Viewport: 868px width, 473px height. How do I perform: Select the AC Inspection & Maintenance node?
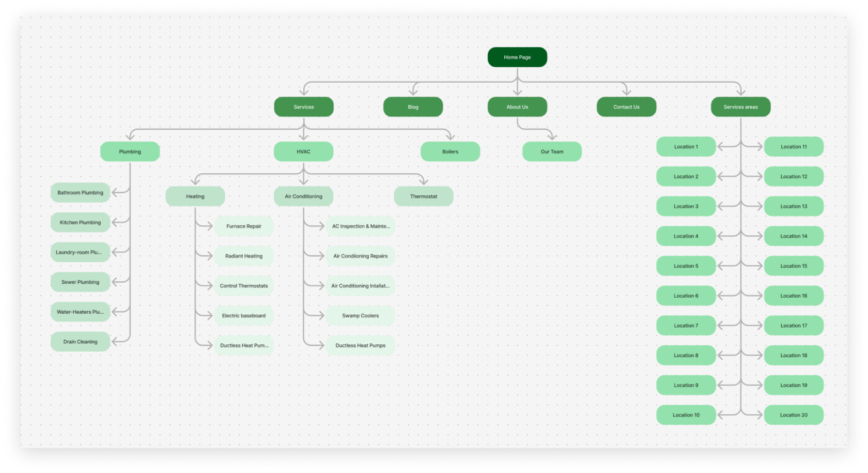pos(360,226)
